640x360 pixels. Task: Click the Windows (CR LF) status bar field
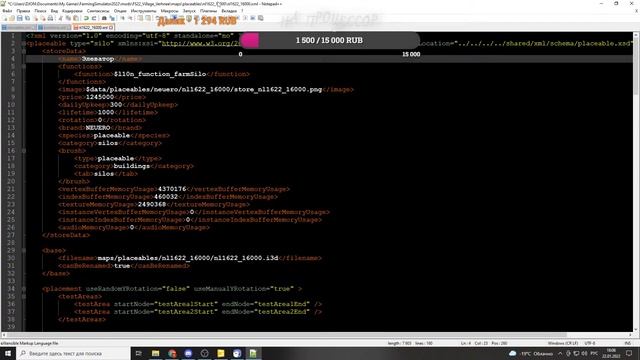click(562, 343)
